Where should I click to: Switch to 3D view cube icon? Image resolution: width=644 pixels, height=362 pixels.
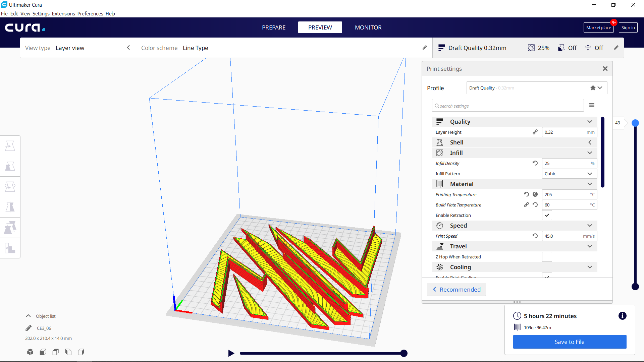click(30, 352)
